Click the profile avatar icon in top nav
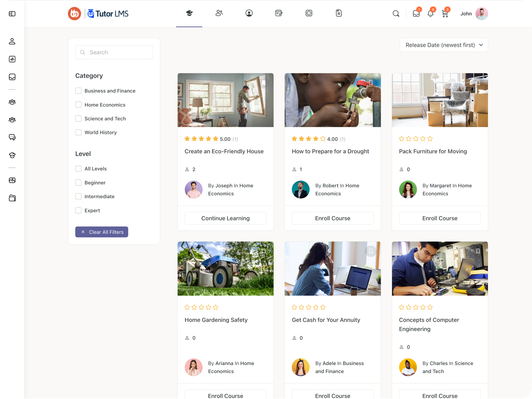This screenshot has width=532, height=399. pyautogui.click(x=249, y=13)
